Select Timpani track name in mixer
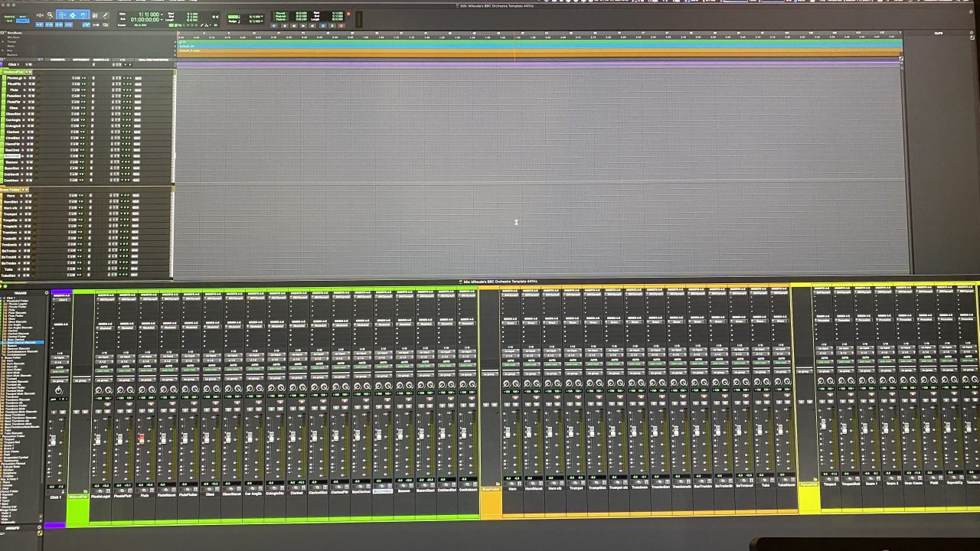The image size is (980, 551). (x=830, y=484)
